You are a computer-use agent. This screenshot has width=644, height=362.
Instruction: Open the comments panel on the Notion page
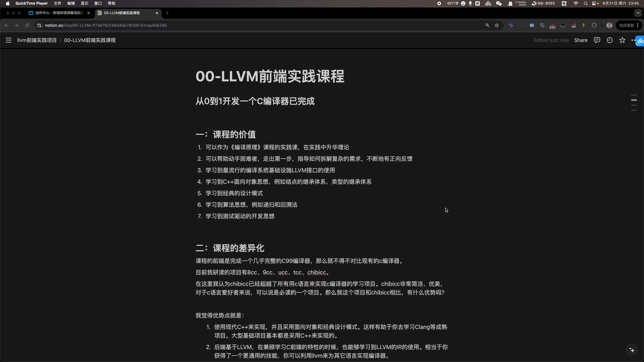597,40
